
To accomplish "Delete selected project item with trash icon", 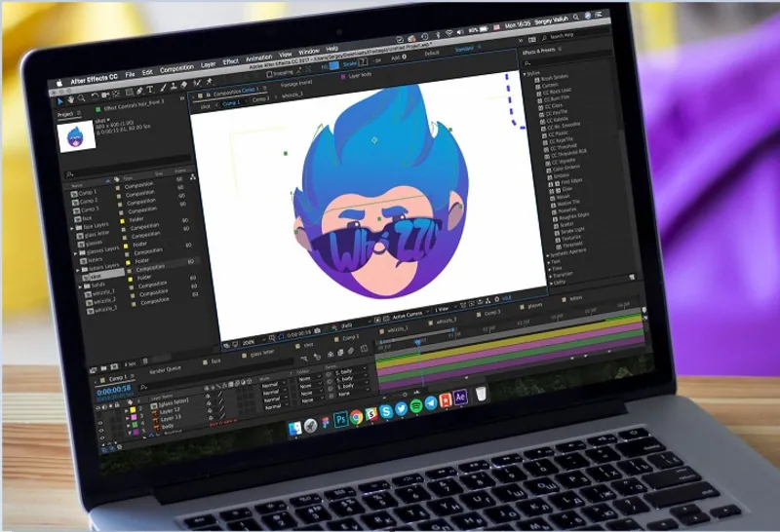I will (144, 361).
